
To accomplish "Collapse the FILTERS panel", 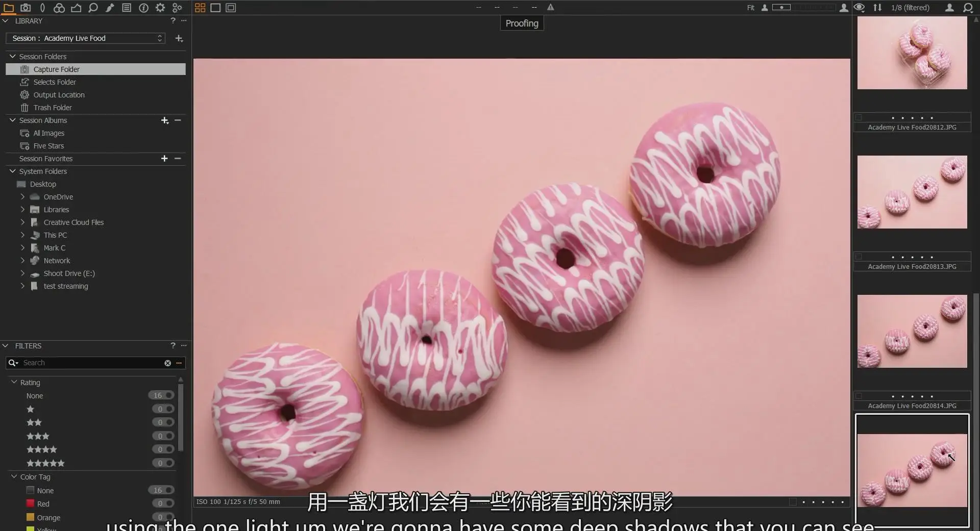I will [6, 345].
